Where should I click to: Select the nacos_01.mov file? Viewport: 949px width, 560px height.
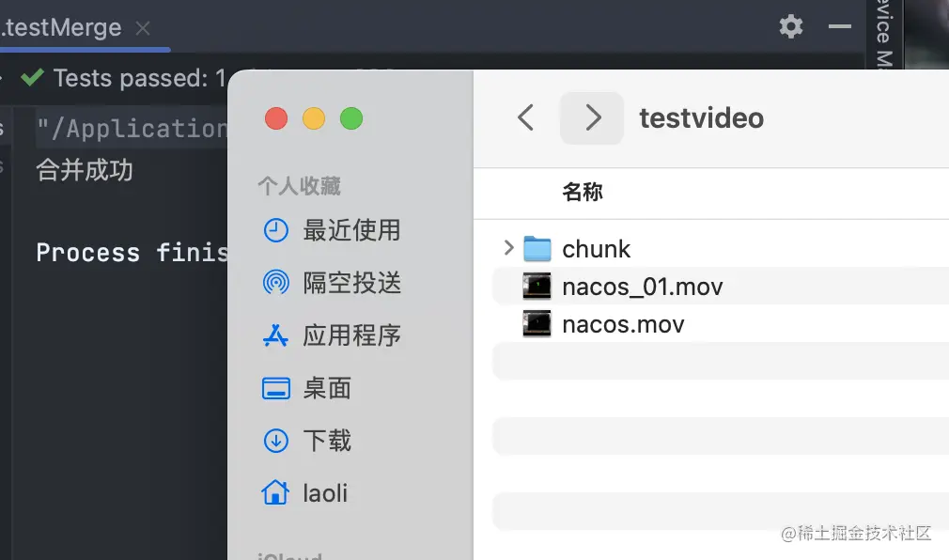pyautogui.click(x=642, y=287)
